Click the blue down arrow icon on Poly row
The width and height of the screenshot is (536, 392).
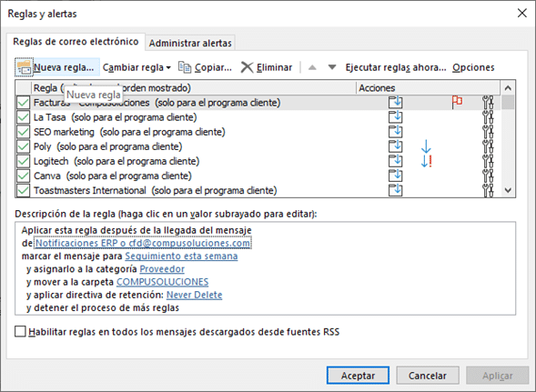[x=426, y=146]
